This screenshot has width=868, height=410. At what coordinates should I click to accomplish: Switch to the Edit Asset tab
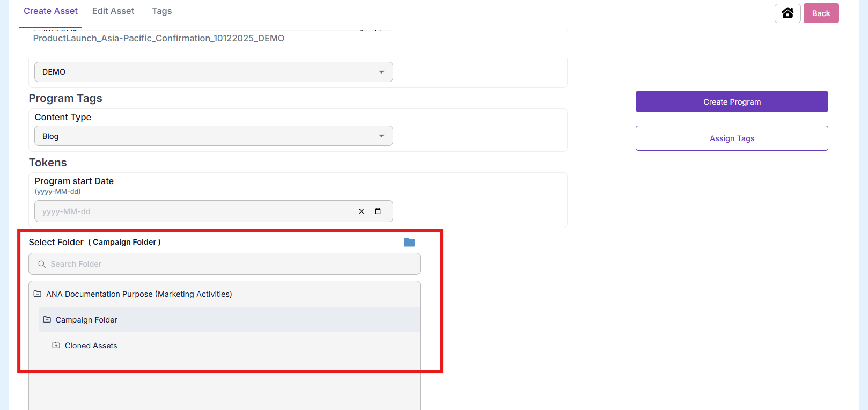tap(113, 11)
